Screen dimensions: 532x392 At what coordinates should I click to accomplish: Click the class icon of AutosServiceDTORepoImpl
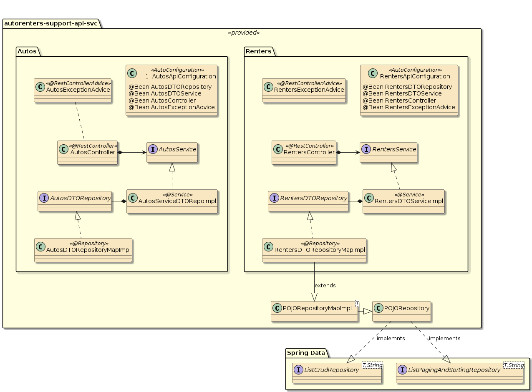(x=133, y=198)
